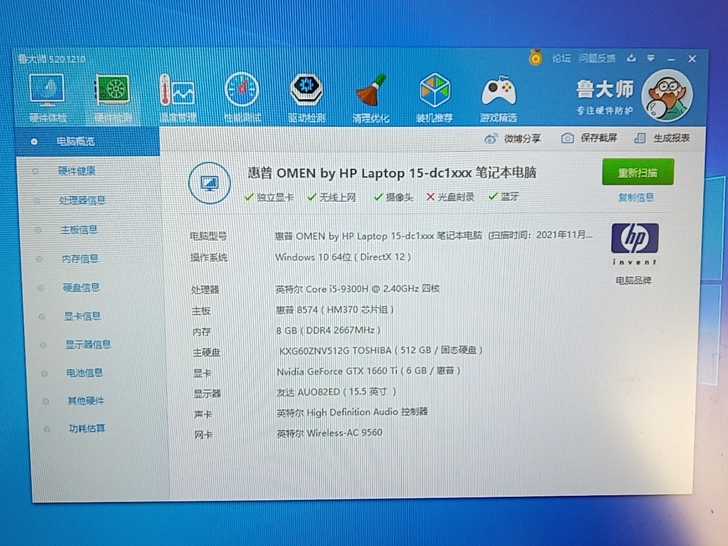This screenshot has width=728, height=546.
Task: Click the KXG60ZNV512G TOSHIBA disk value
Action: point(381,350)
